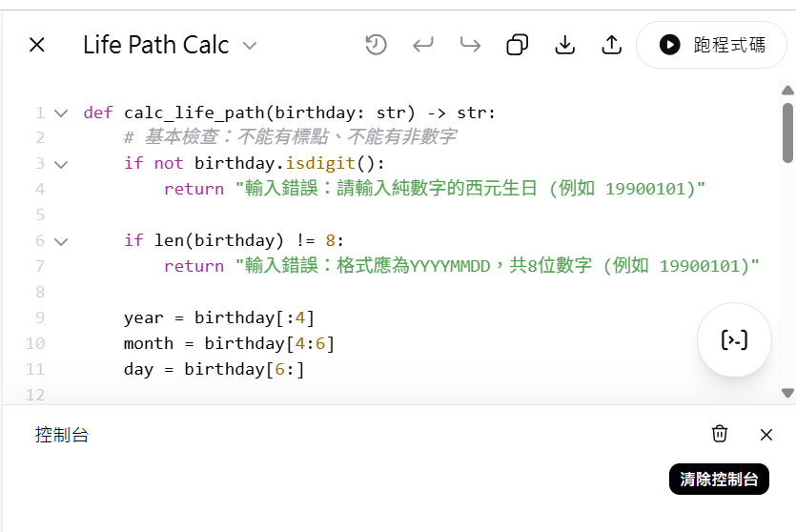796x532 pixels.
Task: Click the undo arrow icon
Action: 423,45
